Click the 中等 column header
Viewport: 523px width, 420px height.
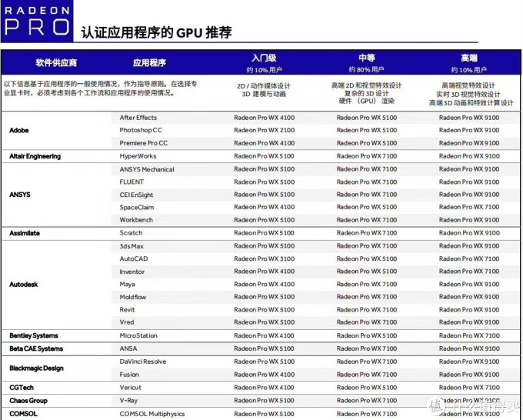[367, 58]
